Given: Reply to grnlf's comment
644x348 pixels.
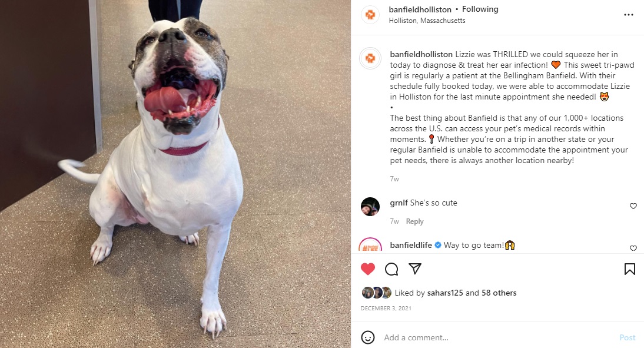Looking at the screenshot, I should pos(414,221).
